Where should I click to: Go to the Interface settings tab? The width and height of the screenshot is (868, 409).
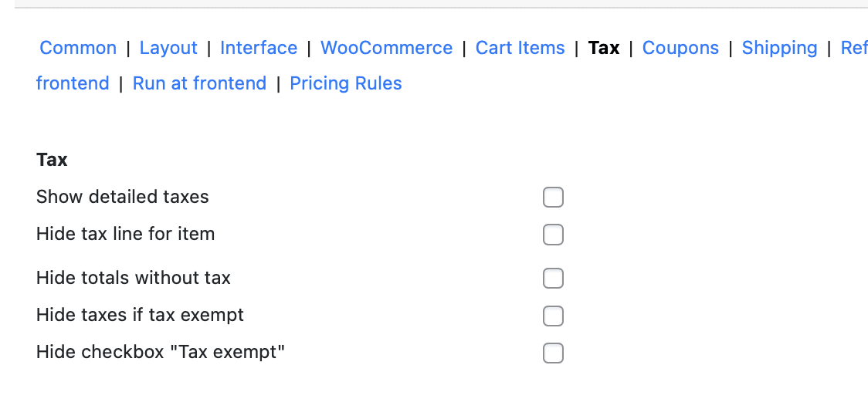pyautogui.click(x=259, y=48)
